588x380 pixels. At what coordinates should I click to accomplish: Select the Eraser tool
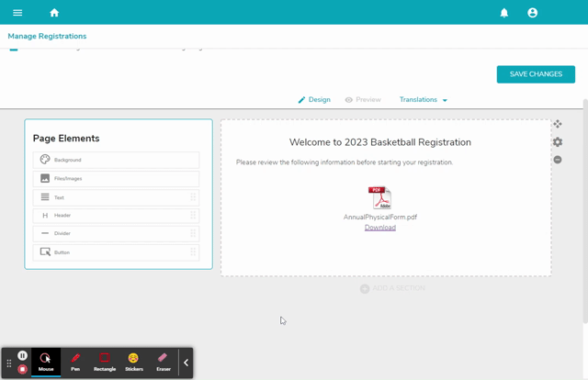pos(164,363)
